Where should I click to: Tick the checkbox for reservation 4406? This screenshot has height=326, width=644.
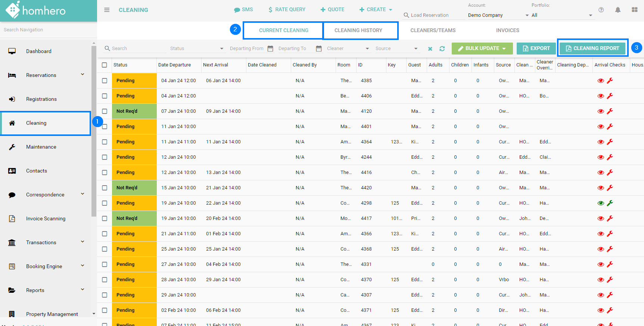(105, 96)
